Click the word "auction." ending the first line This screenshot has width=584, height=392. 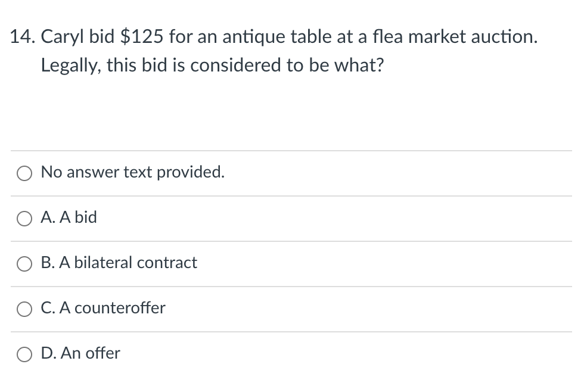504,38
